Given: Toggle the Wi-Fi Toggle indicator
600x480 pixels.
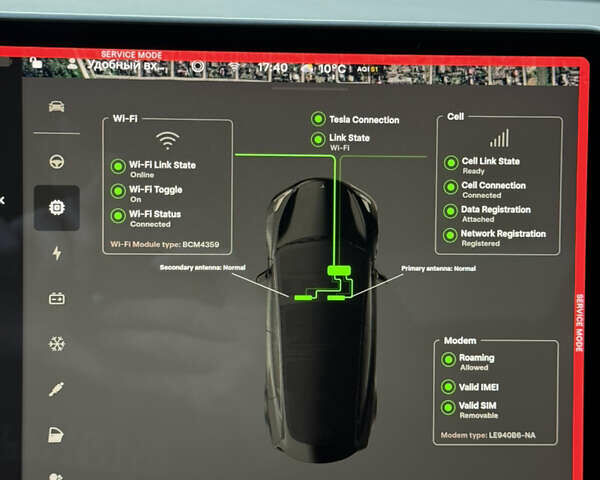Looking at the screenshot, I should (119, 191).
